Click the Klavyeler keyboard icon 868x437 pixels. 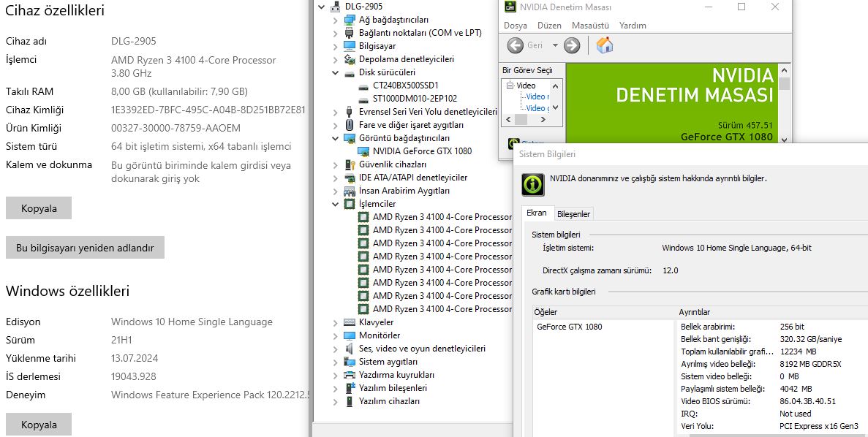tap(350, 322)
